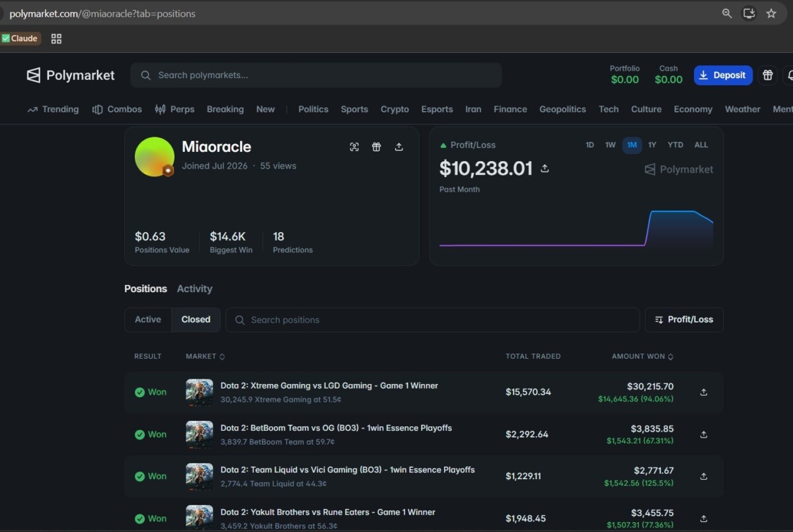The image size is (793, 532).
Task: Open the Positions tab
Action: 145,289
